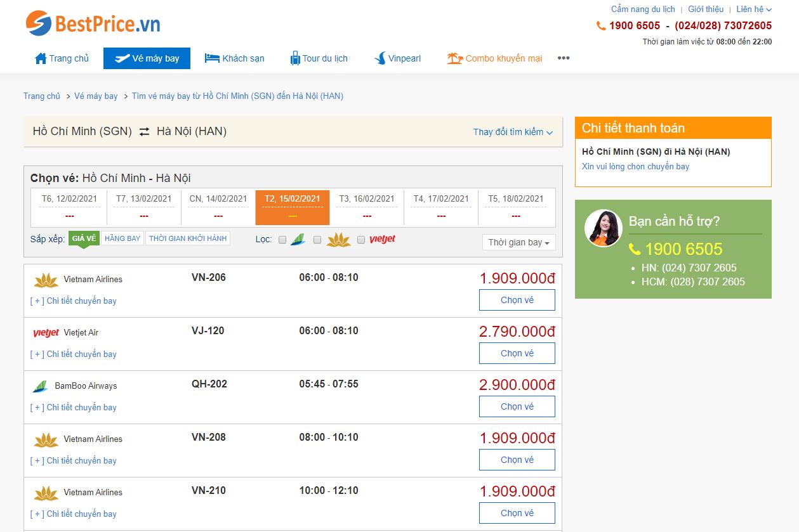Viewport: 799px width, 532px height.
Task: Click the Bamboo Airways filter logo
Action: pos(298,240)
